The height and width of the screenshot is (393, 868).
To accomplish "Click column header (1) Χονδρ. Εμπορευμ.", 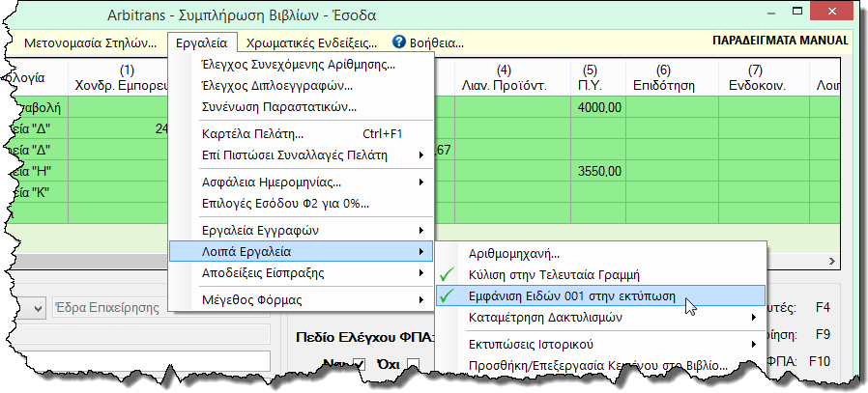I will point(118,78).
